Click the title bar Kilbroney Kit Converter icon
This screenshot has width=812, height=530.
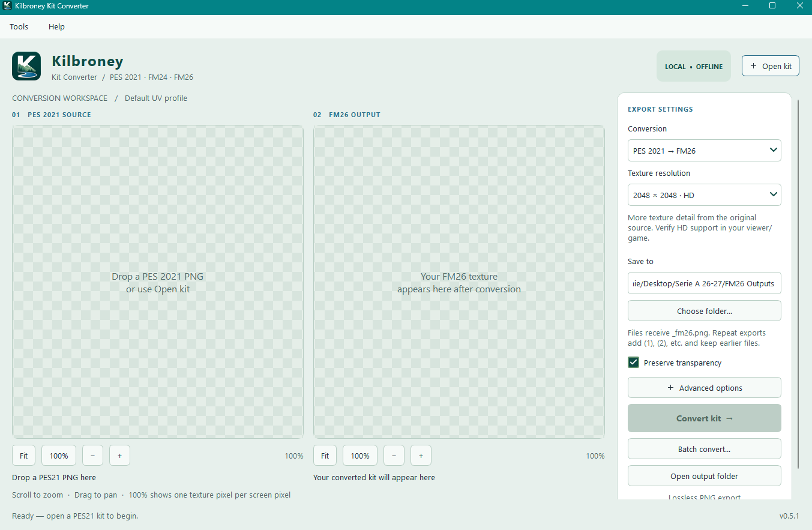[7, 6]
